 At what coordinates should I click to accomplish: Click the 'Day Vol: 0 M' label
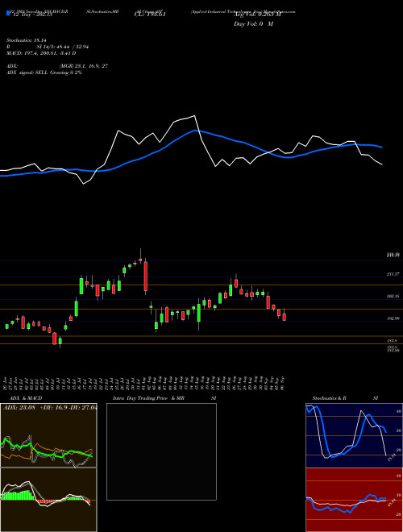[x=253, y=24]
